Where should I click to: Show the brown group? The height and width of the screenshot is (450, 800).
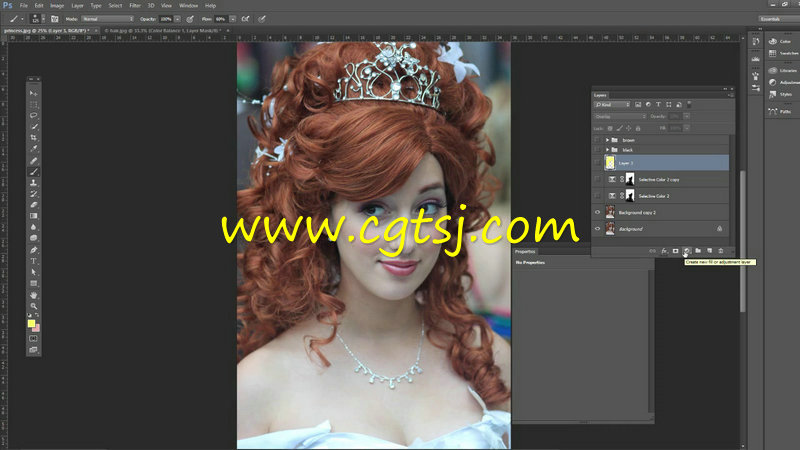(597, 140)
